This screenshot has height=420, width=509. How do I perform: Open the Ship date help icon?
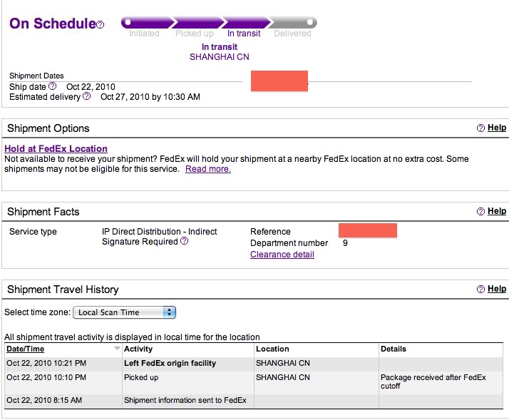[52, 86]
